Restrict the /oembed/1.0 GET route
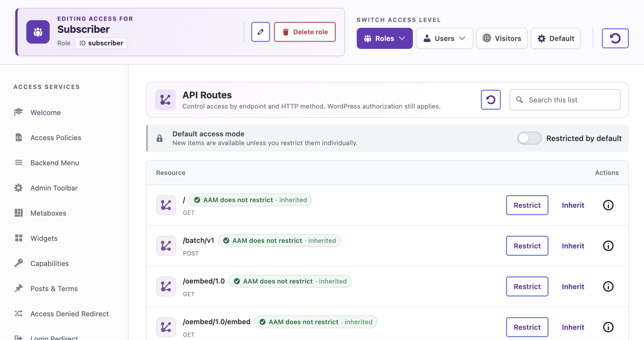The image size is (644, 340). 527,286
